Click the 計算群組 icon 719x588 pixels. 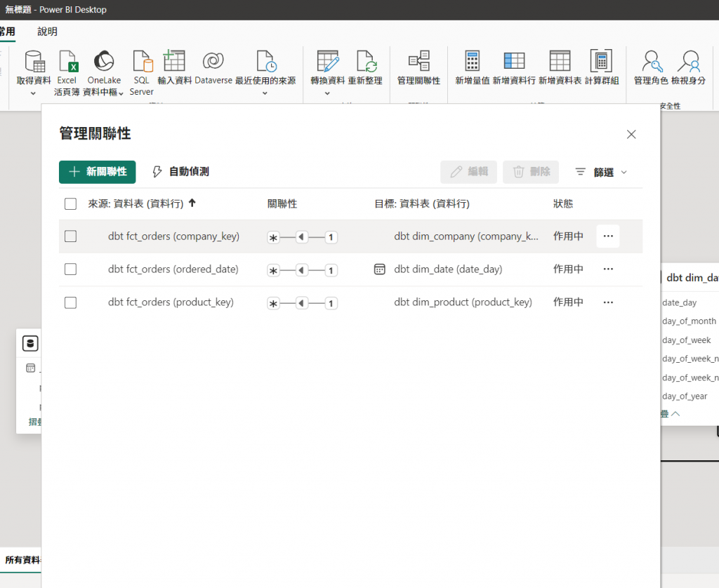point(601,61)
